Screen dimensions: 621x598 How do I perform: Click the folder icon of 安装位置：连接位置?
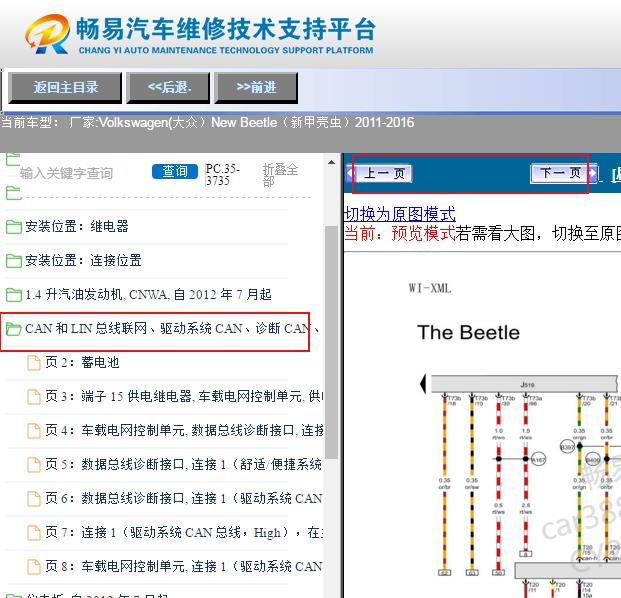14,261
